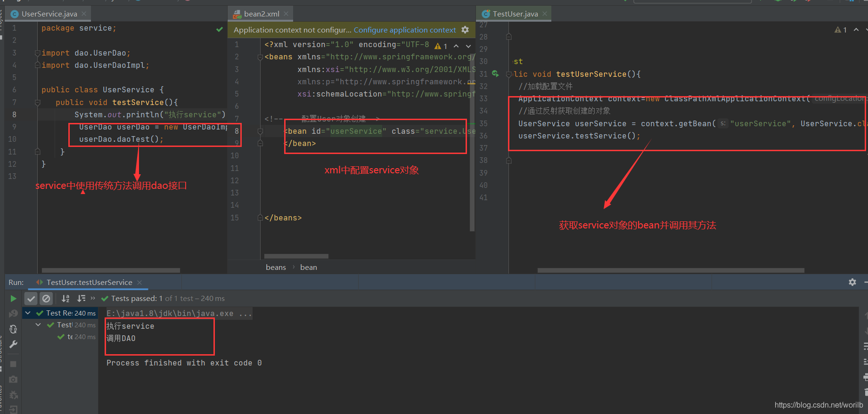Click rerun failed tests icon in Run sidebar
Screen dimensions: 868x414
(x=13, y=313)
